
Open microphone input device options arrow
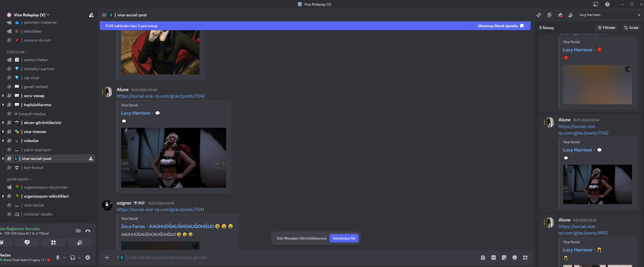(x=64, y=258)
